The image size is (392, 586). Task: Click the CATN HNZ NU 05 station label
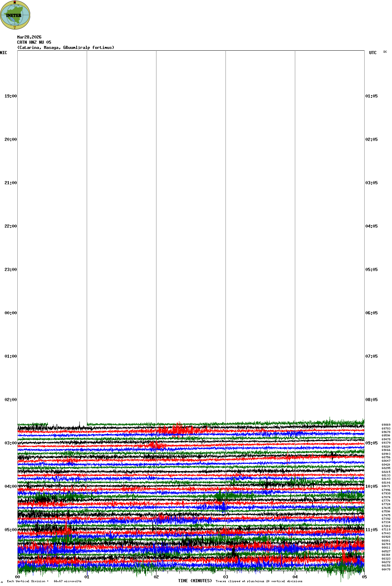tap(34, 42)
